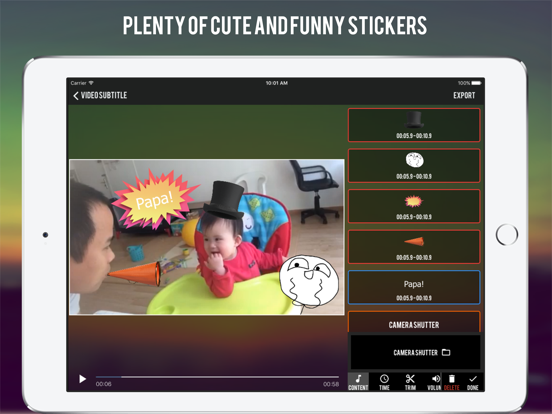Click the video progress bar

pos(217,377)
